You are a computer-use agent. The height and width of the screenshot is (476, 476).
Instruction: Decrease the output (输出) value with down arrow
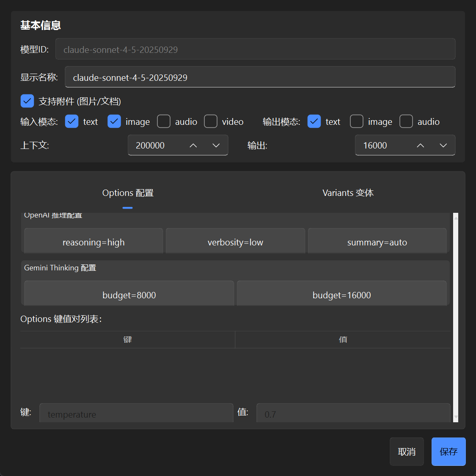pyautogui.click(x=443, y=146)
